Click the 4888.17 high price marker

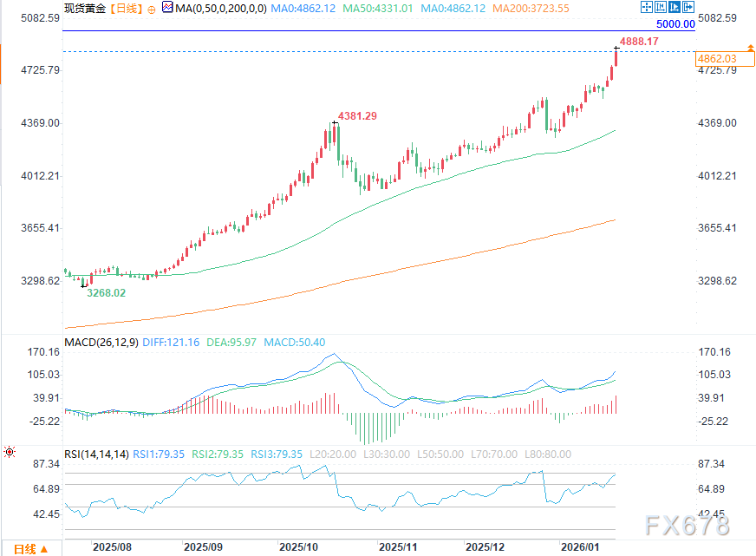[639, 41]
